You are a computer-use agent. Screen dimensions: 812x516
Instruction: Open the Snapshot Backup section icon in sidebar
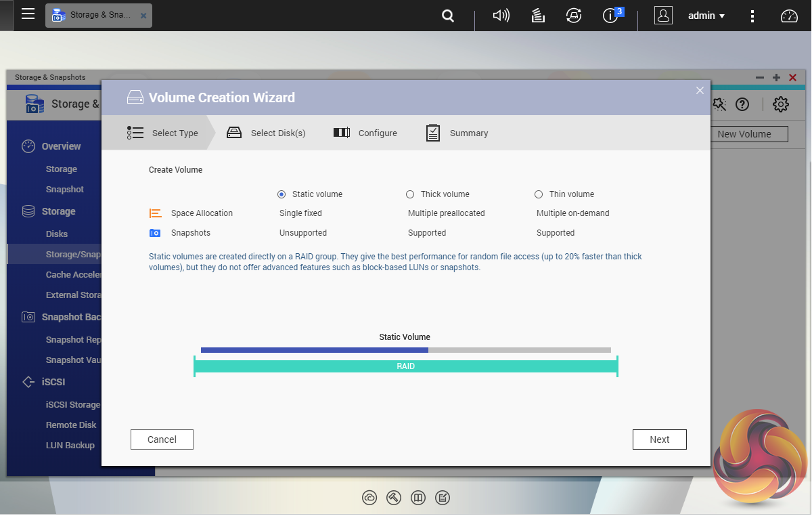[28, 317]
